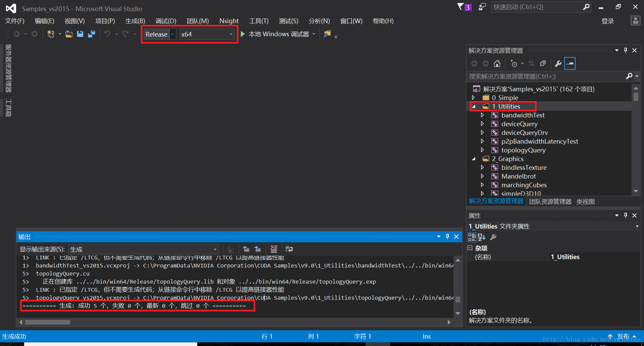The height and width of the screenshot is (346, 644).
Task: Open the debugger target dropdown arrow
Action: pos(314,34)
